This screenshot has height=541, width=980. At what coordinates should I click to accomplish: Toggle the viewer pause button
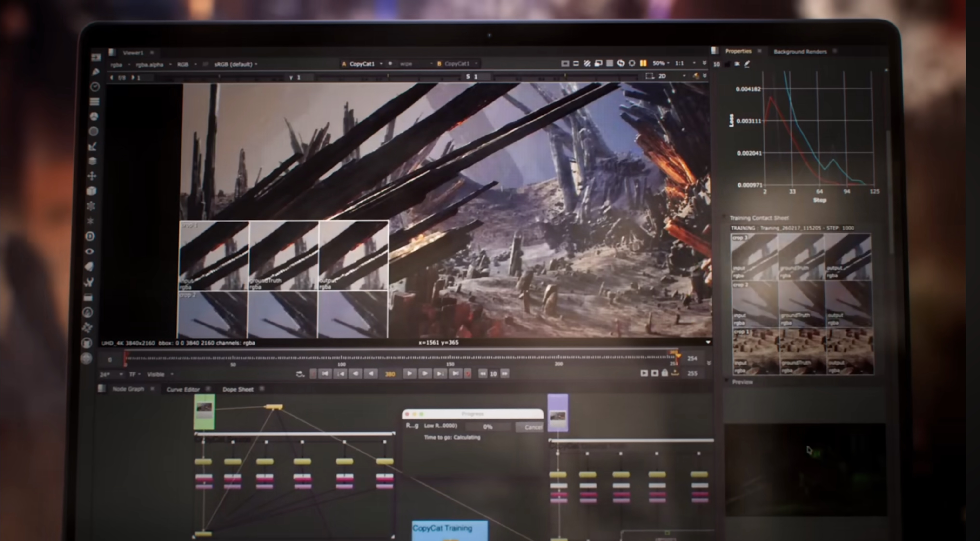[x=643, y=63]
